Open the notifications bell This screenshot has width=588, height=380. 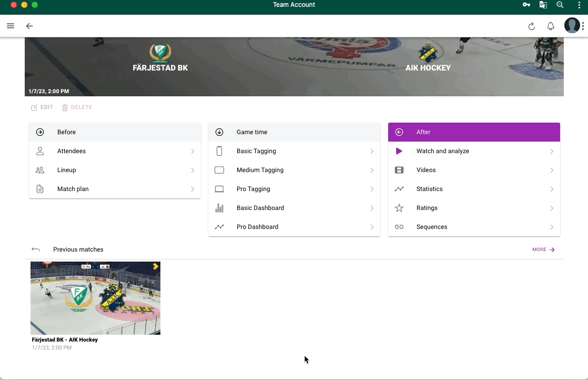[x=551, y=26]
